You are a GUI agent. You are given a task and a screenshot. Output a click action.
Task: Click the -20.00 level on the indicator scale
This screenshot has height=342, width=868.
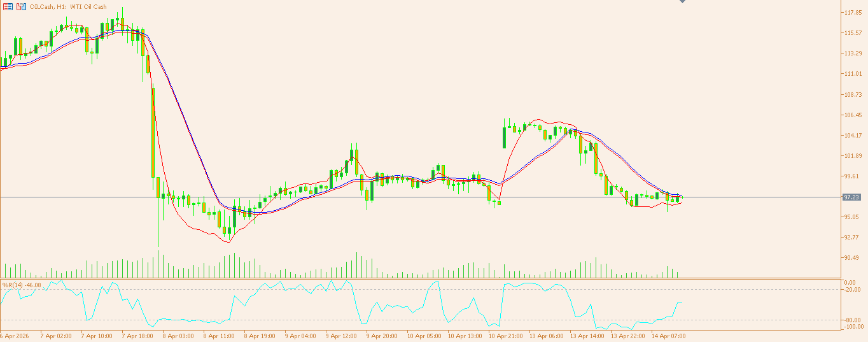coord(852,290)
